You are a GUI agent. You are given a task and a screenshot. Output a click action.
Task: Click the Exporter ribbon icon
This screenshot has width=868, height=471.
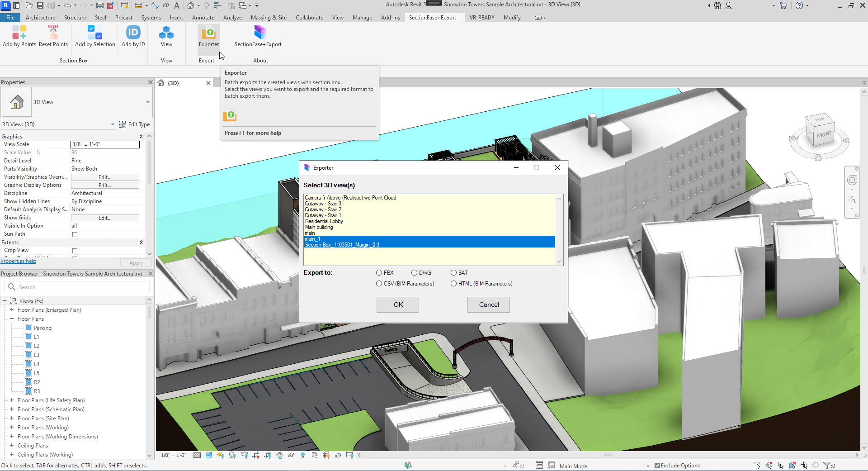(x=208, y=33)
